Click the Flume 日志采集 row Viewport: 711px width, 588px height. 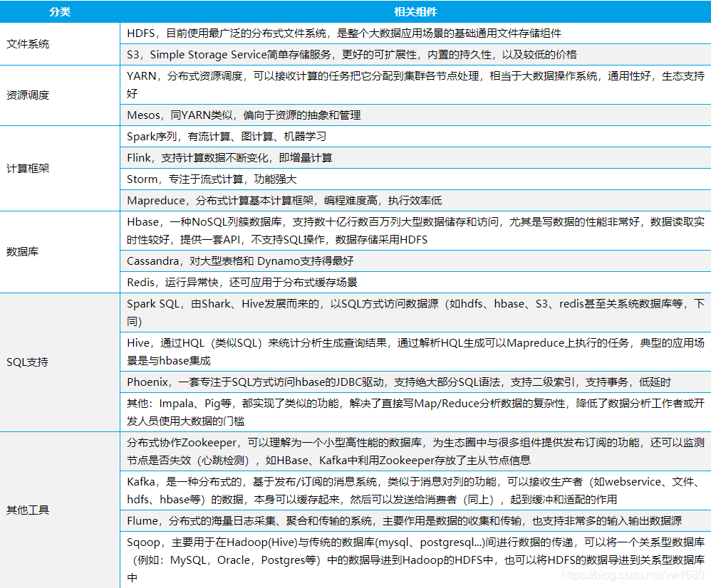click(415, 521)
